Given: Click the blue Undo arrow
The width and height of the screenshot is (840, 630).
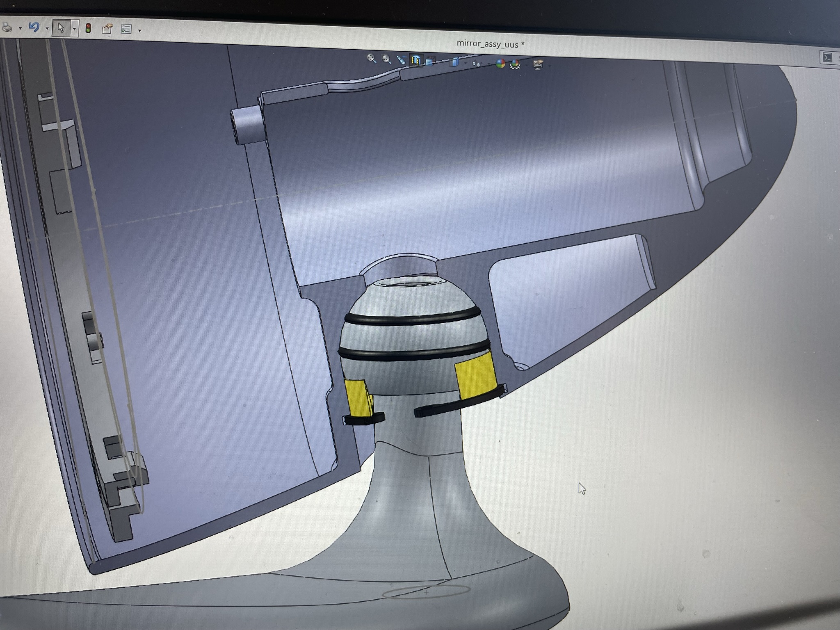Looking at the screenshot, I should point(34,27).
